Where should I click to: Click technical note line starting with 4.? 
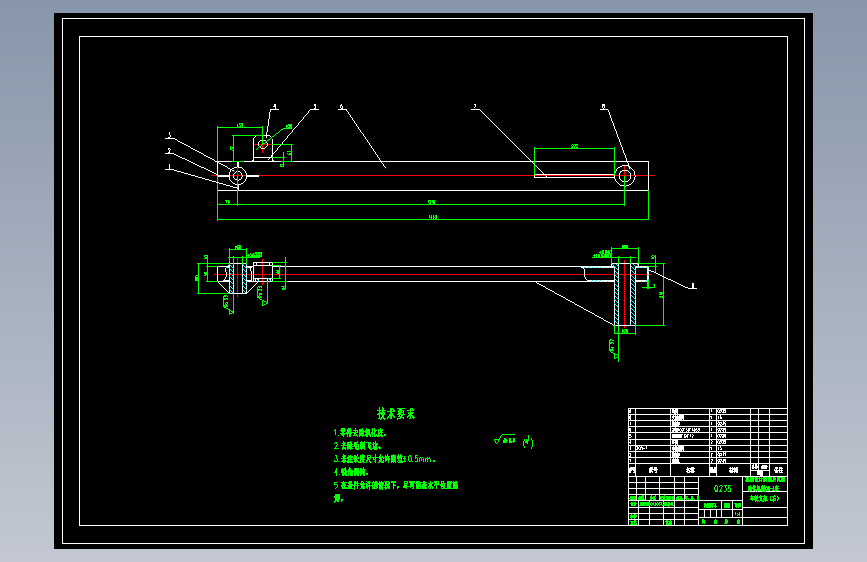coord(351,472)
